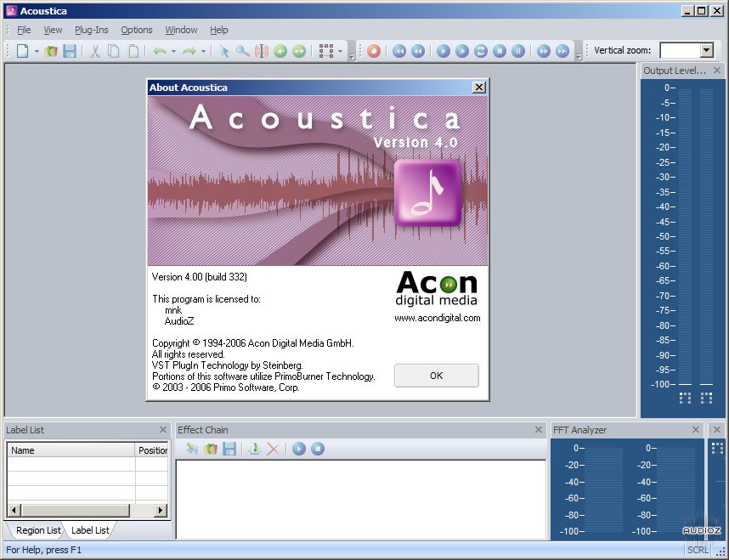This screenshot has height=560, width=729.
Task: Close the Output Level panel
Action: [717, 71]
